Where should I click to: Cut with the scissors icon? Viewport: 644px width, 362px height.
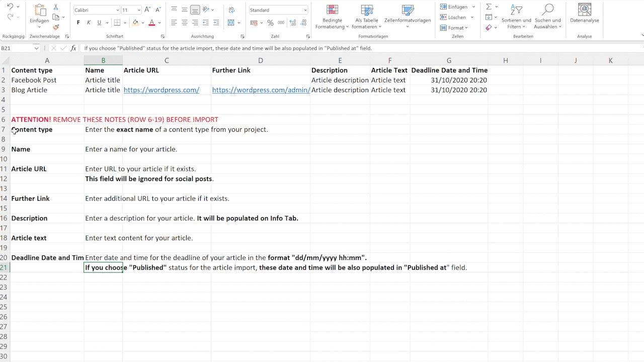tap(55, 8)
